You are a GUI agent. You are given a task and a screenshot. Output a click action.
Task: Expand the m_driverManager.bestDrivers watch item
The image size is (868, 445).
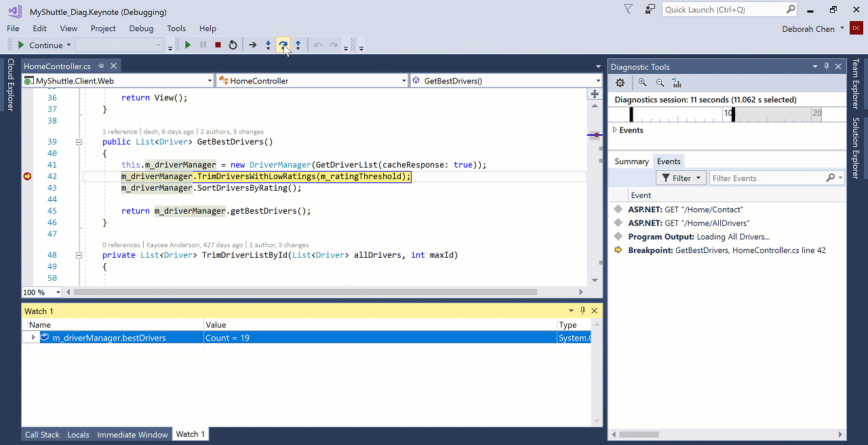click(x=33, y=337)
